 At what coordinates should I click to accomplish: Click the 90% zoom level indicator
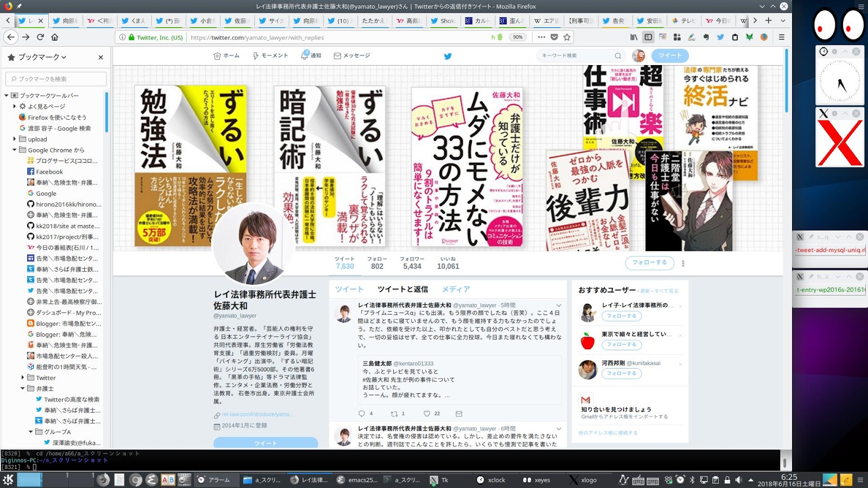point(518,37)
